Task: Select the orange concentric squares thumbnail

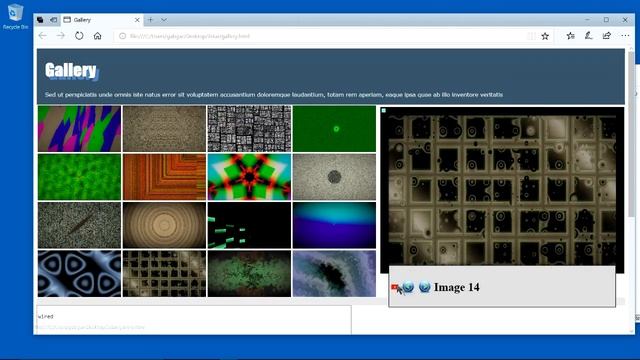Action: (164, 177)
